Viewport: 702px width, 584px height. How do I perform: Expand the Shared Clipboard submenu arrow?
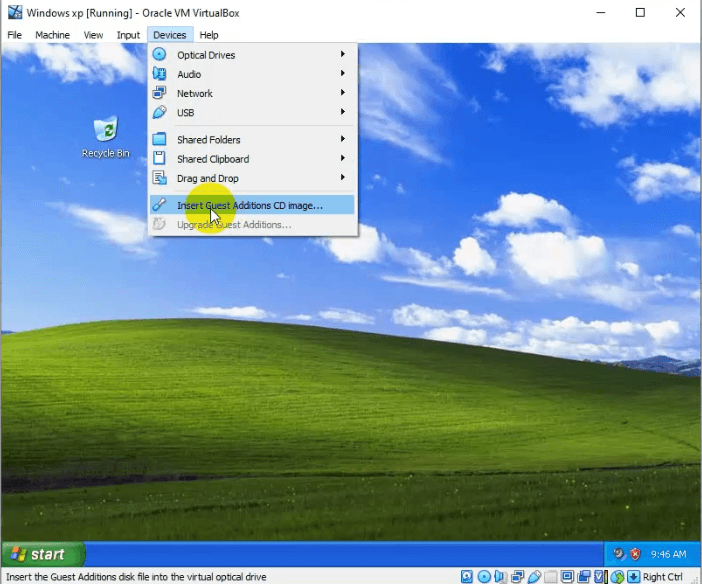tap(342, 158)
